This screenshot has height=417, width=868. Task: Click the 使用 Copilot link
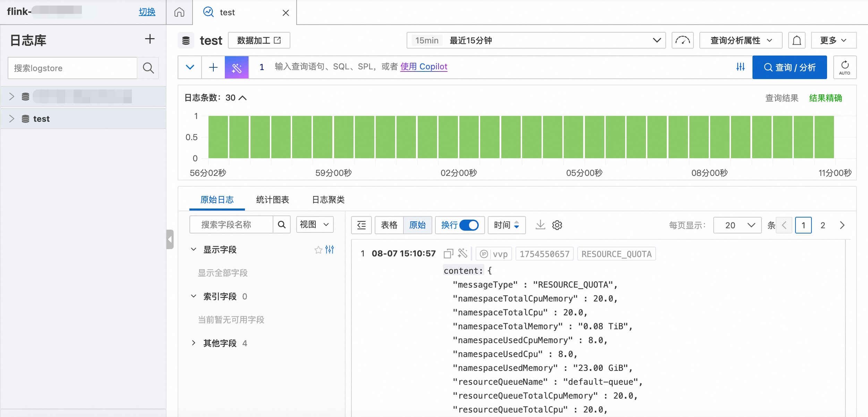424,67
